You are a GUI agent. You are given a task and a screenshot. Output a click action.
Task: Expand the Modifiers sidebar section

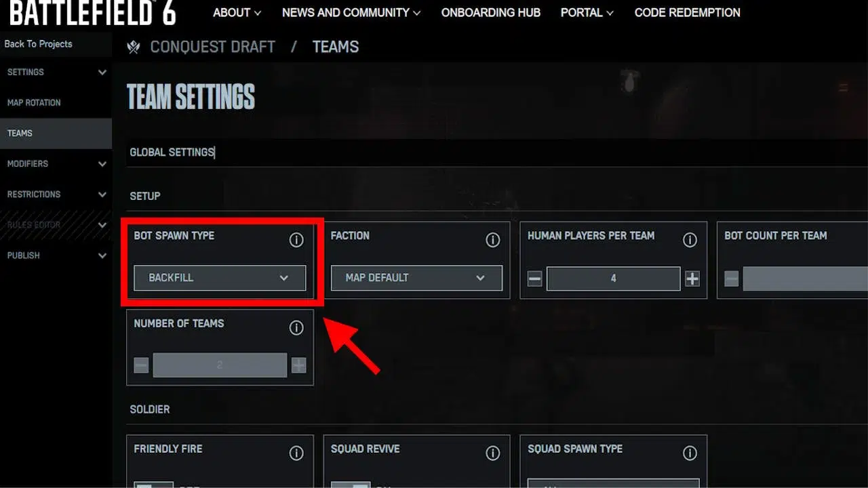[102, 164]
